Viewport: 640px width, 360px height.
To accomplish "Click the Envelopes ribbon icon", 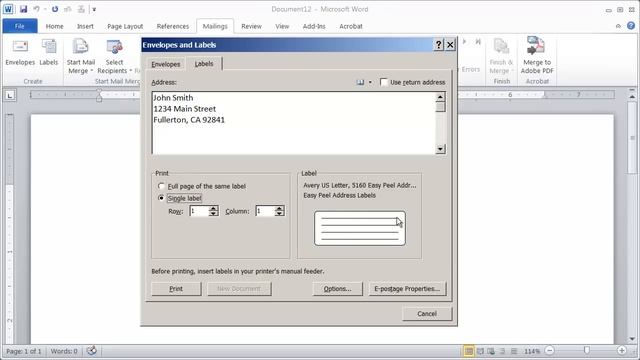I will coord(20,52).
